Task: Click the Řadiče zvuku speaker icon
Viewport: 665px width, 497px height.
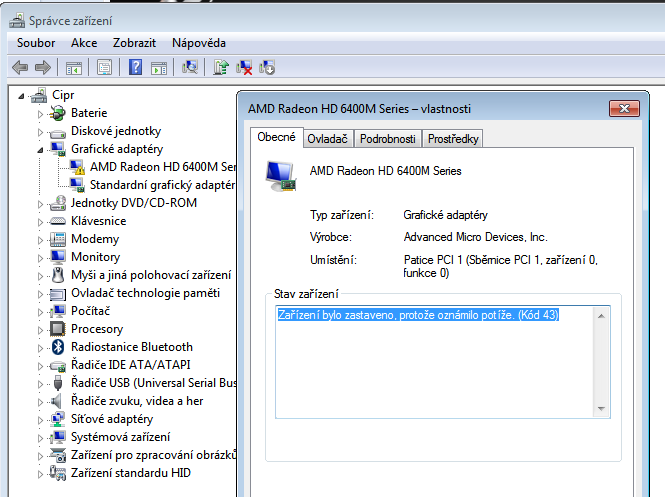Action: pyautogui.click(x=56, y=401)
